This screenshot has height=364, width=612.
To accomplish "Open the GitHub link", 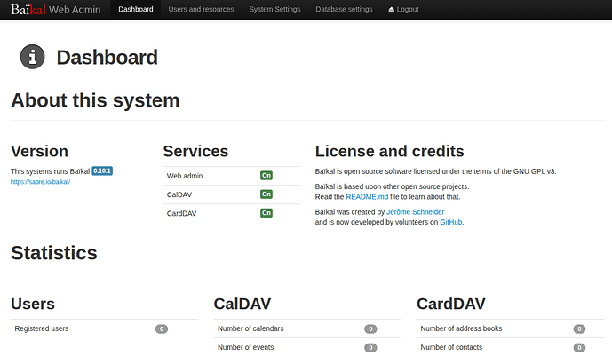I will click(450, 222).
